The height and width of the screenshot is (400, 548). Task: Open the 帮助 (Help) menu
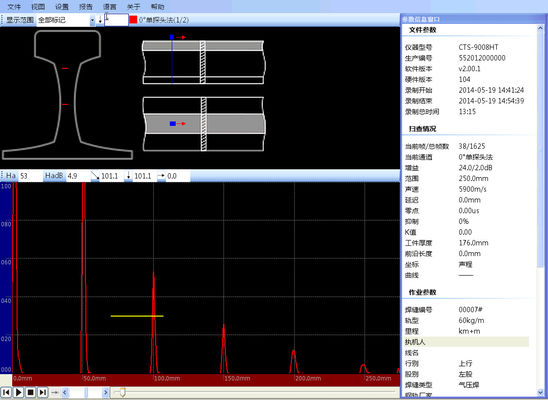(x=157, y=6)
